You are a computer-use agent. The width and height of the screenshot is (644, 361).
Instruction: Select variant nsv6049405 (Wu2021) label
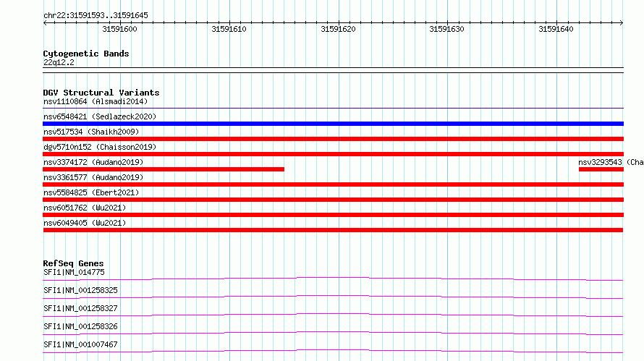tap(85, 223)
